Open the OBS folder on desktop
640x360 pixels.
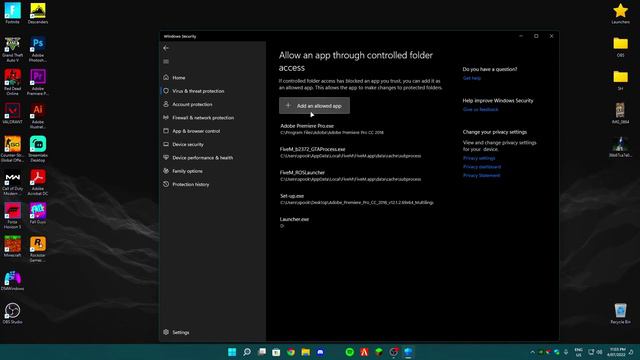(620, 47)
